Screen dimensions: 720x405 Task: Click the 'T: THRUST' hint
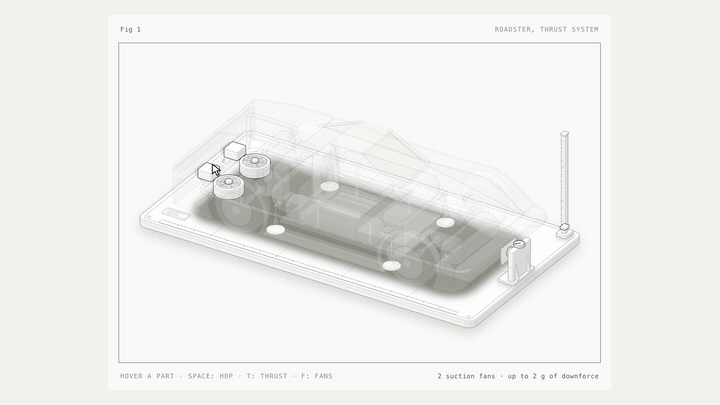[267, 376]
